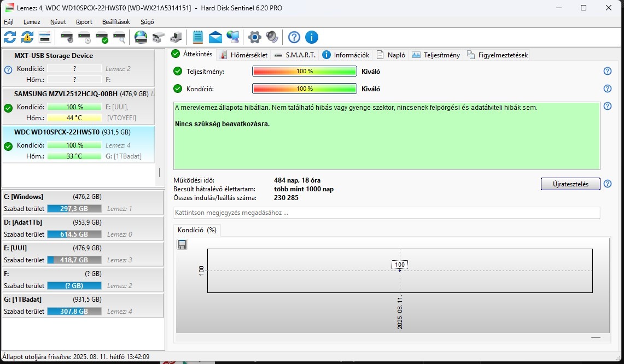Click the question mark status icon of MXT-USB device
Image resolution: width=624 pixels, height=364 pixels.
[x=8, y=70]
